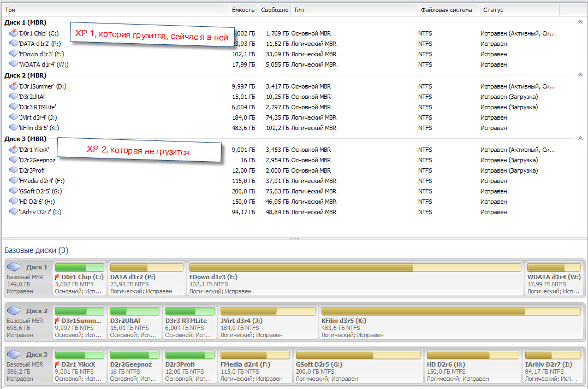Click 'Логический MBR' type in WDATA d1r4 row
Viewport: 588px width, 389px height.
313,64
